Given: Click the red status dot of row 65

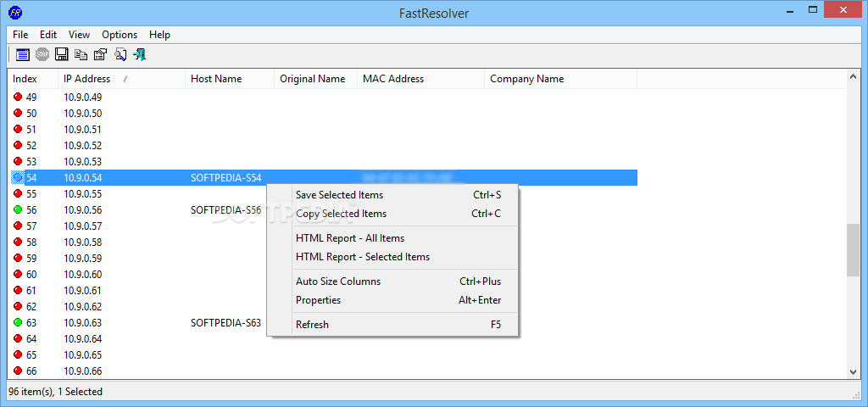Looking at the screenshot, I should pos(18,354).
